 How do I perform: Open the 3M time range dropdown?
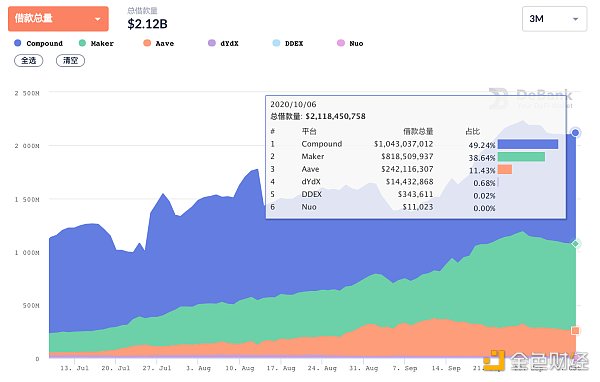click(x=554, y=19)
